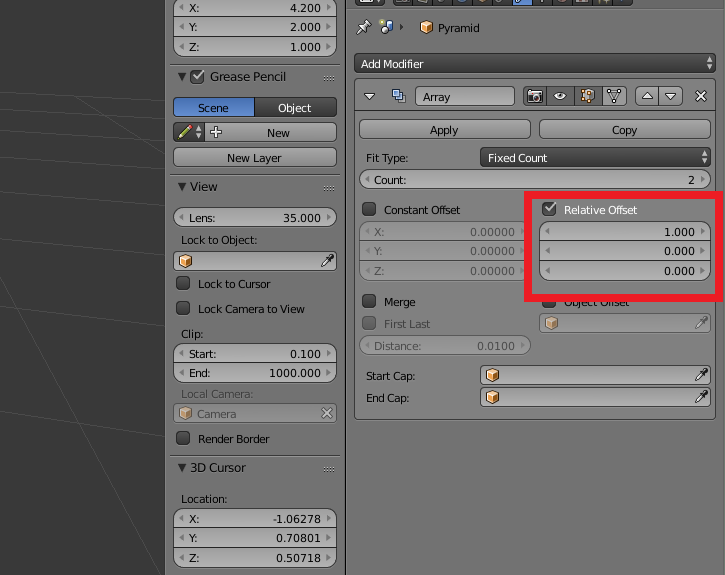Viewport: 725px width, 575px height.
Task: Click 3D Cursor Z location 0.50718
Action: pyautogui.click(x=255, y=557)
